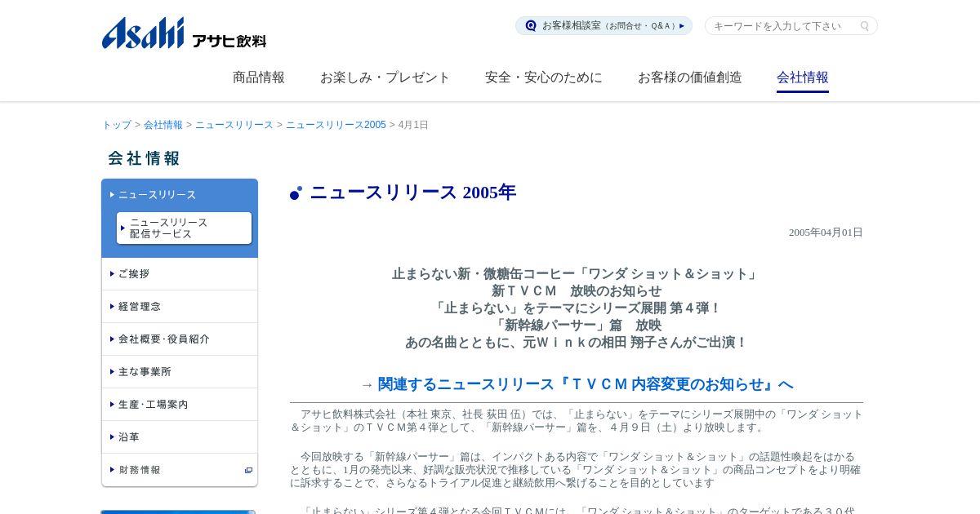Open the 安全・安心のために menu
Image resolution: width=980 pixels, height=514 pixels.
click(543, 78)
